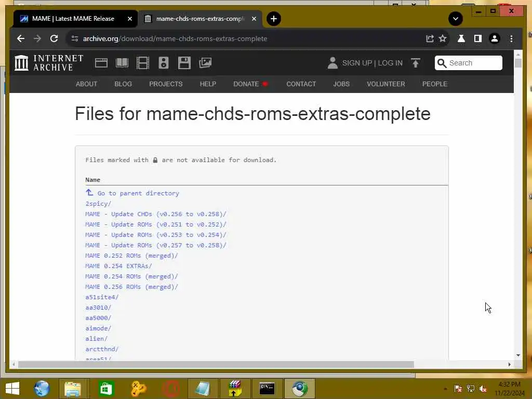Open the aa5000/ folder
Image resolution: width=532 pixels, height=399 pixels.
coord(98,318)
